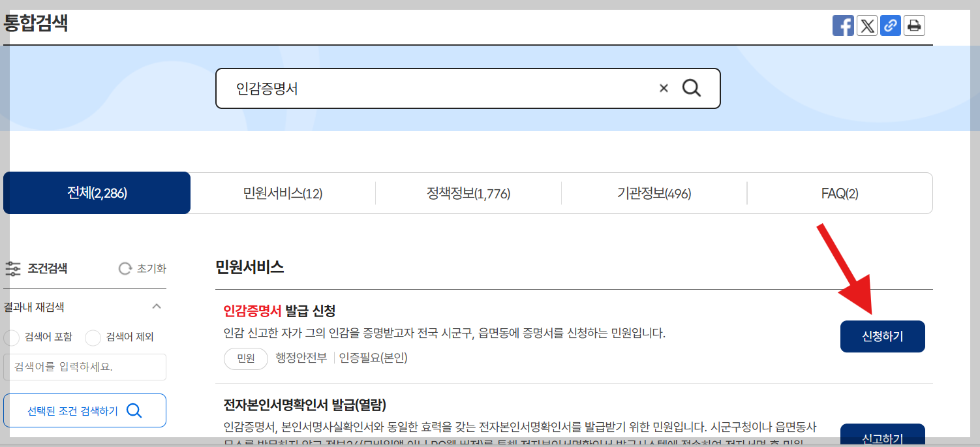Click the 신청하기 application button

pyautogui.click(x=882, y=337)
